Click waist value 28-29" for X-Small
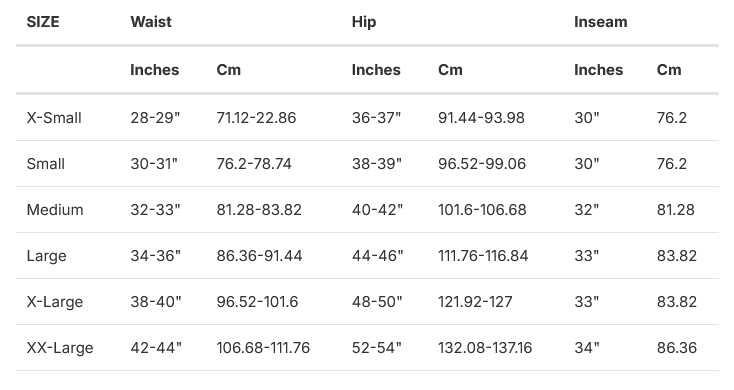The image size is (734, 390). (155, 118)
